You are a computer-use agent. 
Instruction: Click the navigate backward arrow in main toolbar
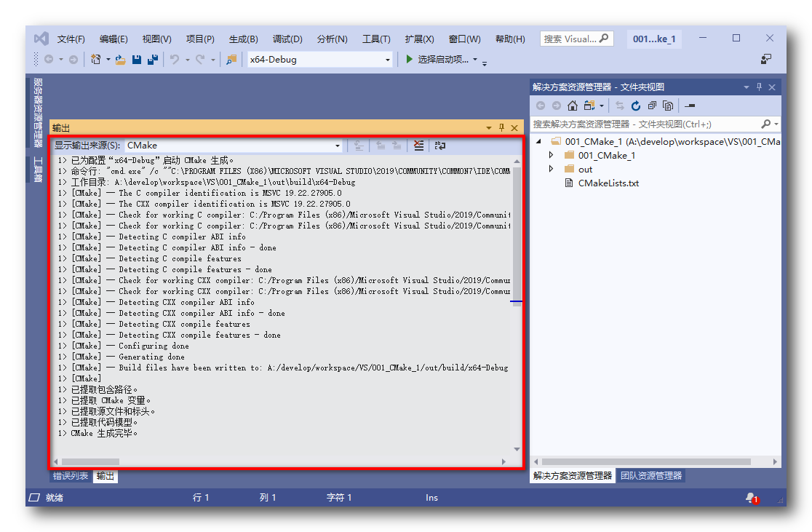(x=49, y=60)
